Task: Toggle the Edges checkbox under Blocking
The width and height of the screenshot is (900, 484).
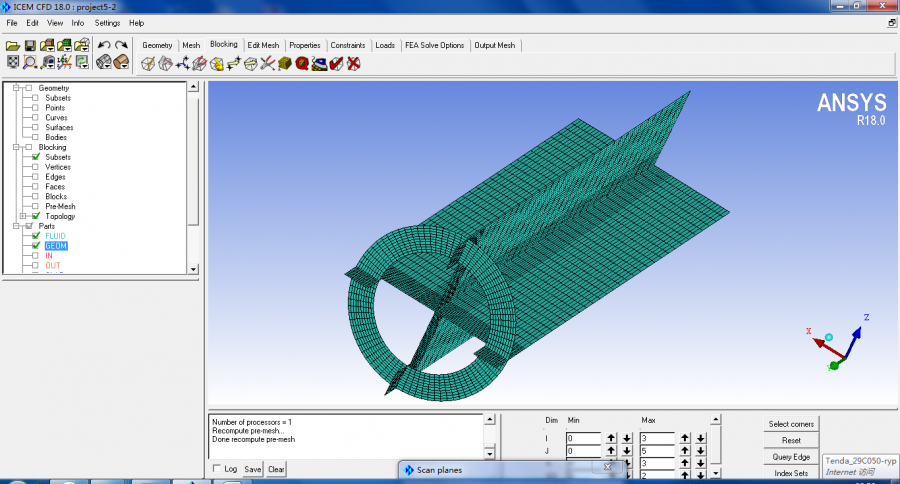Action: click(x=36, y=177)
